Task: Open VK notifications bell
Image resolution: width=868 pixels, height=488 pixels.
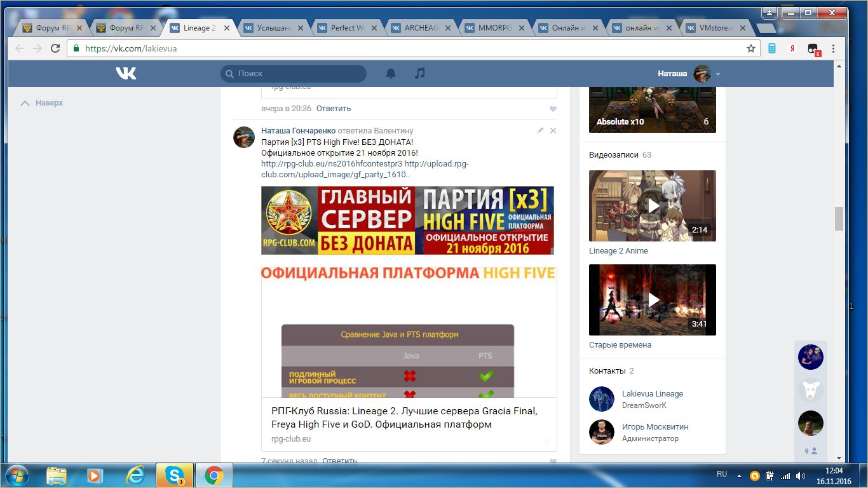Action: 391,74
